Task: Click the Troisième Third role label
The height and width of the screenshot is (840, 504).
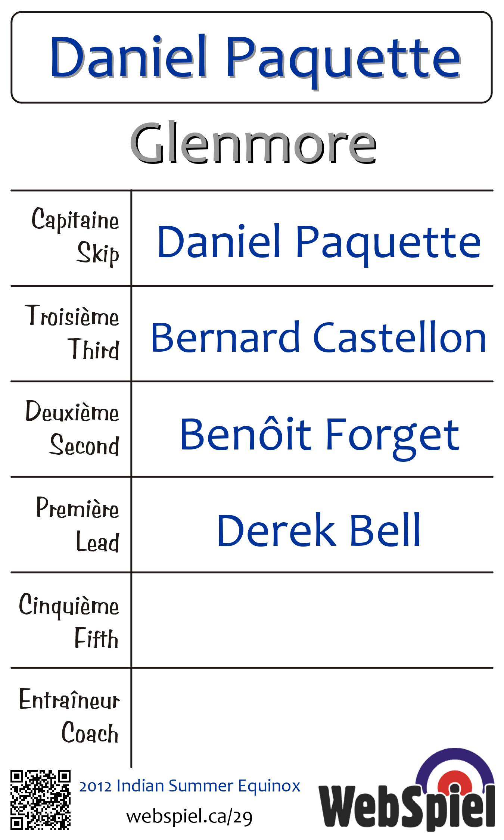Action: [x=73, y=333]
